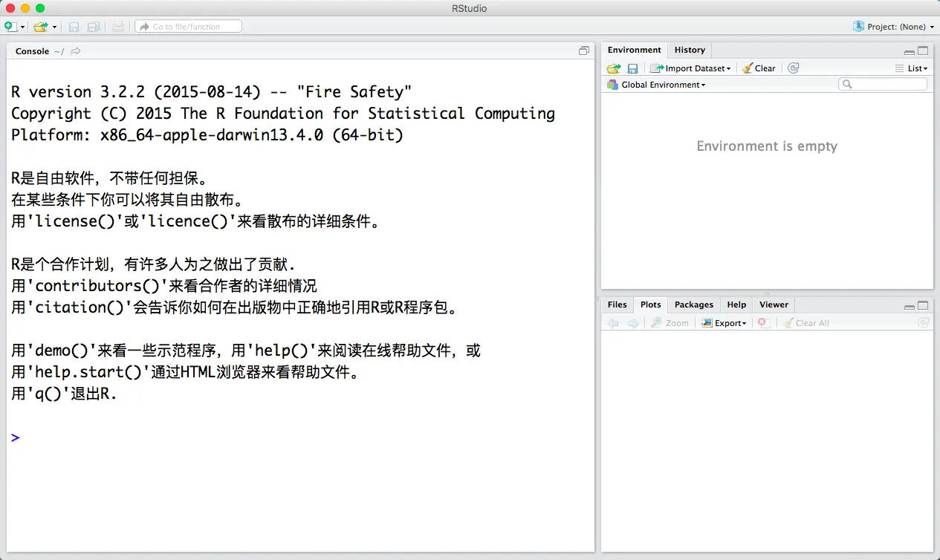Screen dimensions: 940x560
Task: Click the Environment search field
Action: (883, 85)
